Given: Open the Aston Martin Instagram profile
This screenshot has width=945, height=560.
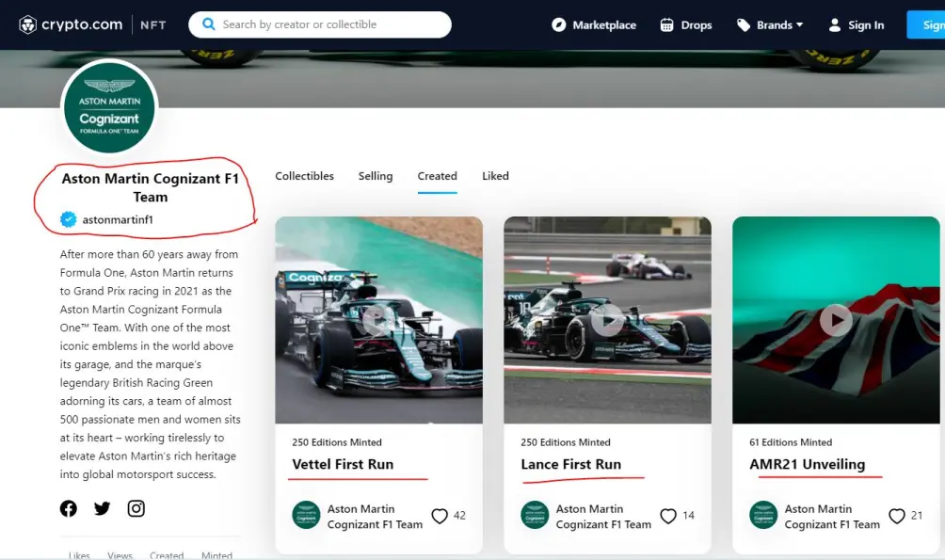Looking at the screenshot, I should point(136,508).
